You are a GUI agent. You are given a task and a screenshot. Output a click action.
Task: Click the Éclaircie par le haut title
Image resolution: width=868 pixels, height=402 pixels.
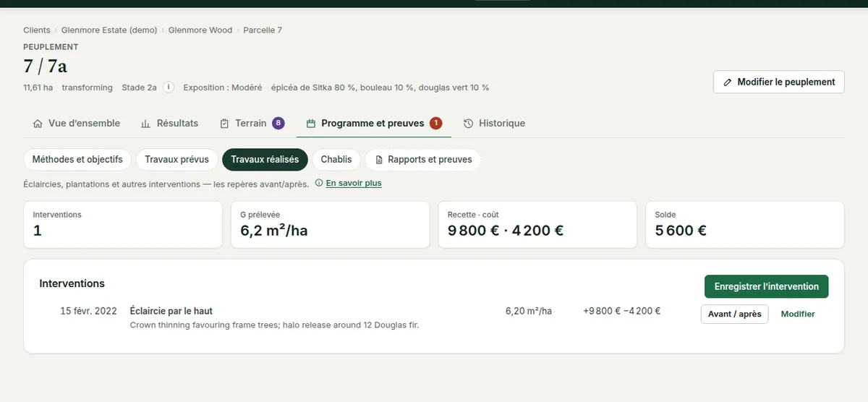pyautogui.click(x=171, y=311)
